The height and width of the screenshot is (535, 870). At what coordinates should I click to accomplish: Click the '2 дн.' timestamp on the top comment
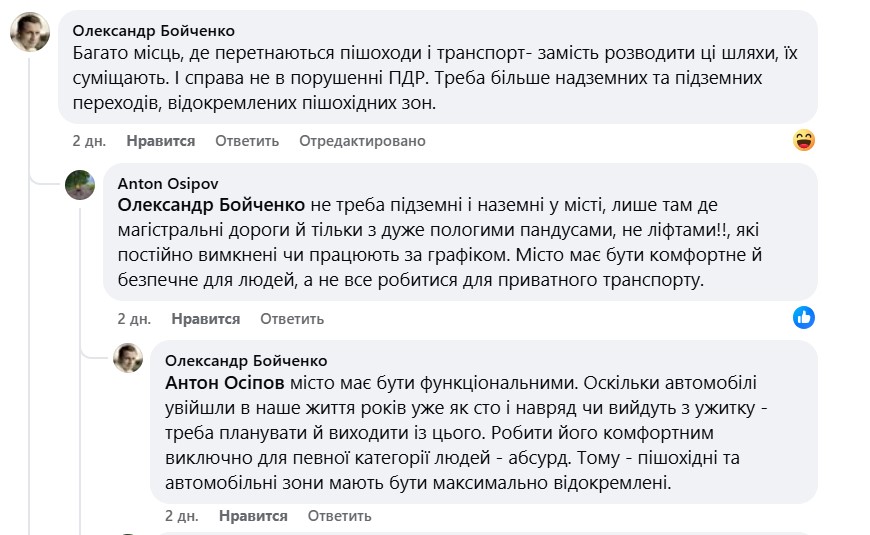click(89, 141)
